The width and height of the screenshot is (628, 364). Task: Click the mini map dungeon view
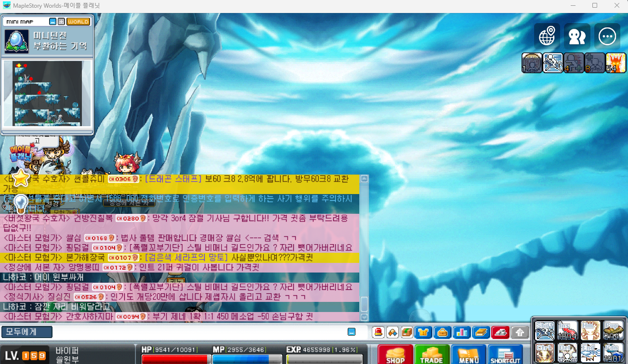pos(48,93)
